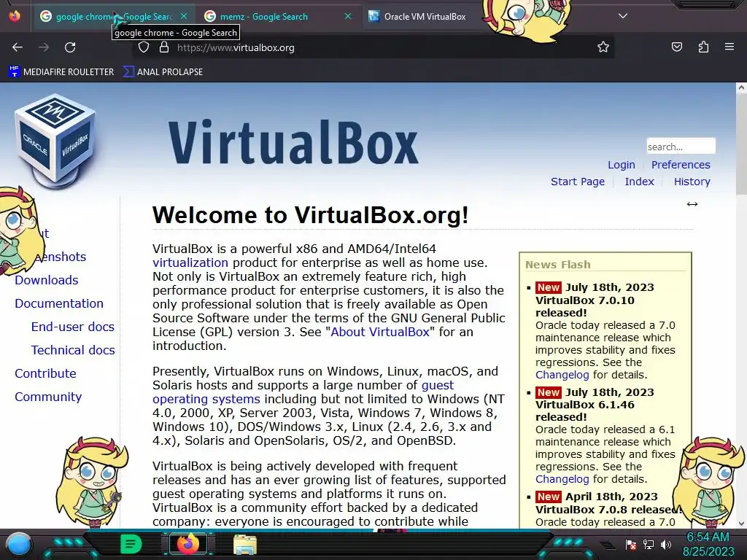Follow the virtualization link in the intro
Screen dimensions: 747x560
coord(190,262)
